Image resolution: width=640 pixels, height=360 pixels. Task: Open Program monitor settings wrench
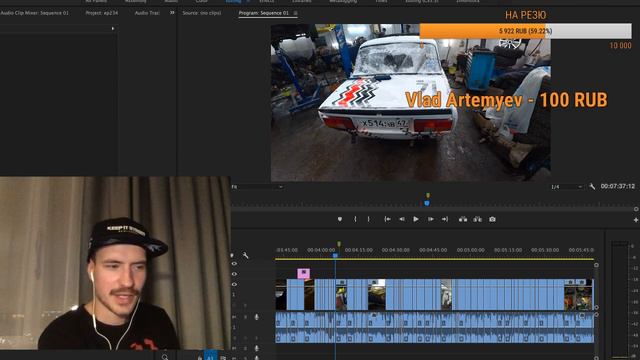click(592, 187)
